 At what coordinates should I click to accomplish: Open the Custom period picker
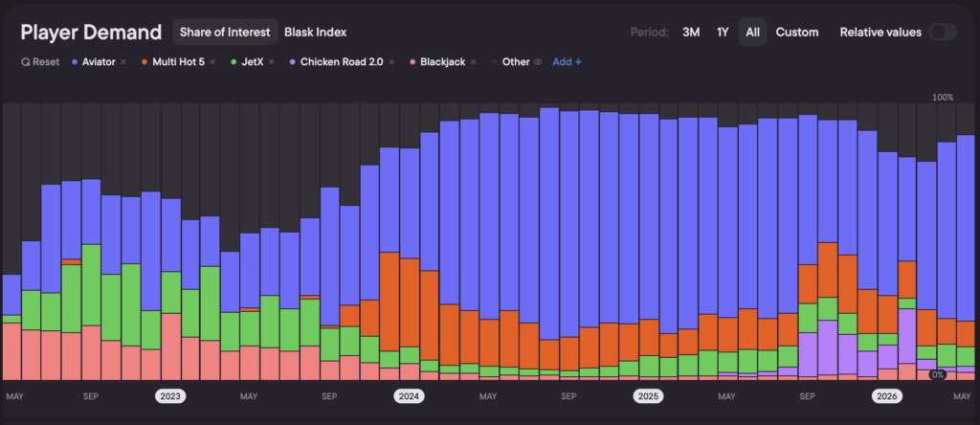click(797, 32)
